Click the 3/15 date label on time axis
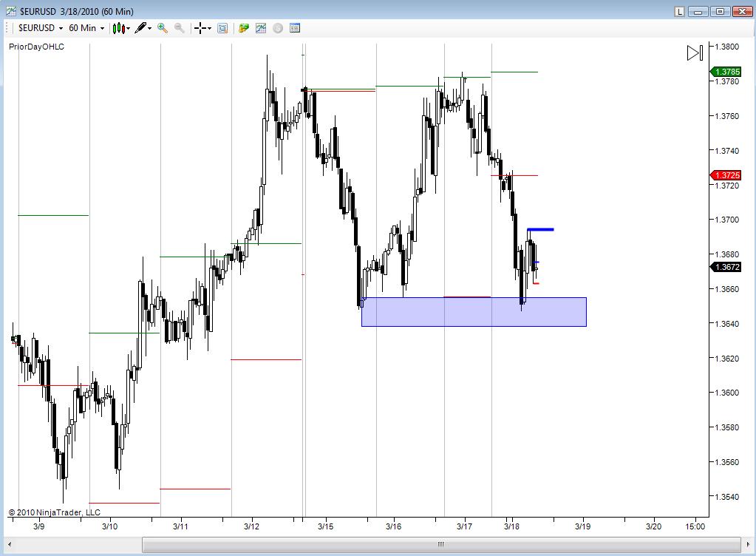The height and width of the screenshot is (556, 756). pos(325,526)
